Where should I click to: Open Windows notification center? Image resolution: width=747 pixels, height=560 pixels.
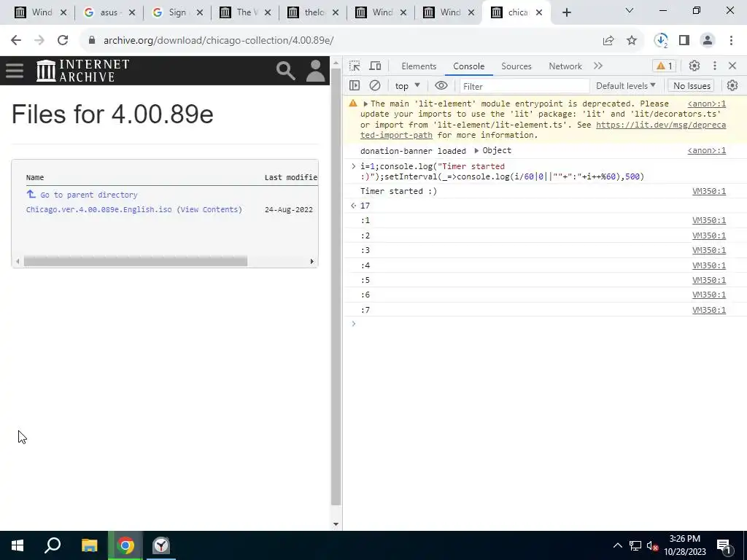click(x=723, y=545)
